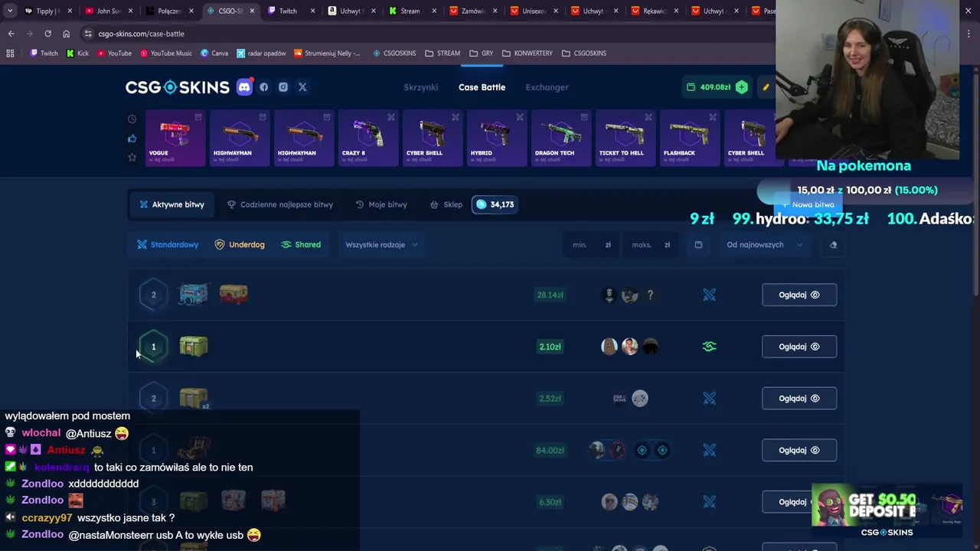Click the site info icon in the address bar

click(x=88, y=34)
